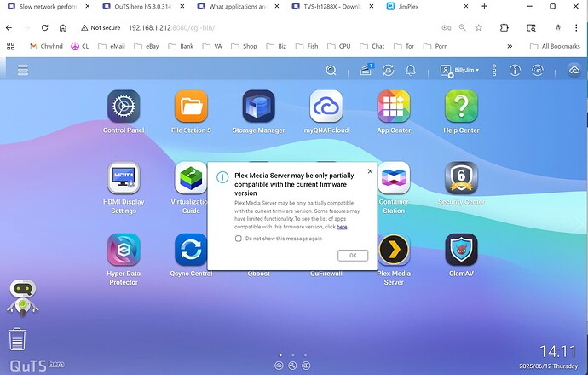
Task: Open the browser zoom magnifier icon
Action: (x=463, y=28)
